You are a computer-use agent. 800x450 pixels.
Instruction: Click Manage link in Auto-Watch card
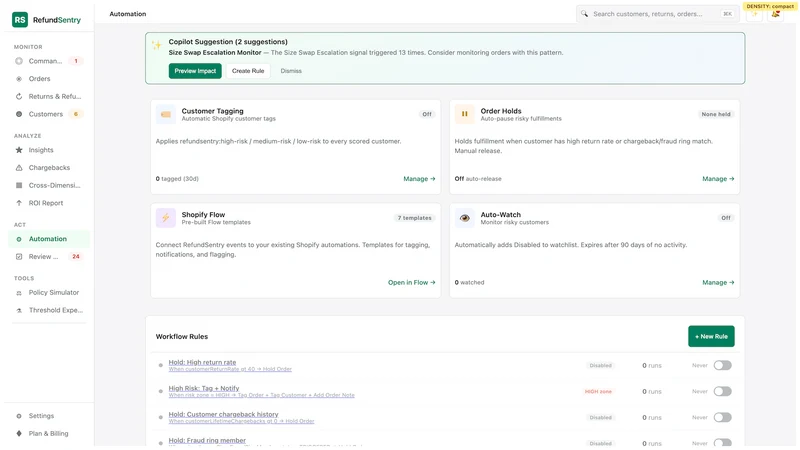point(718,283)
